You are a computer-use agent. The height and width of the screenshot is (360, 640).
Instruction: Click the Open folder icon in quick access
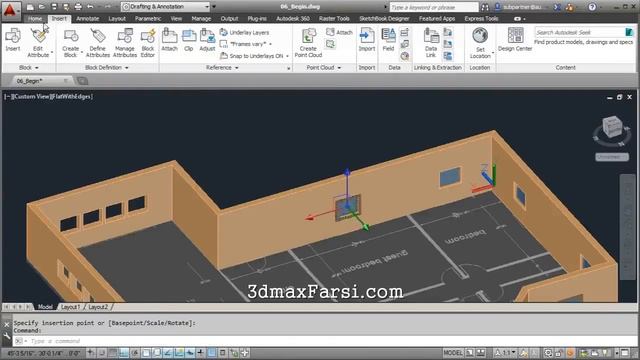tap(42, 7)
